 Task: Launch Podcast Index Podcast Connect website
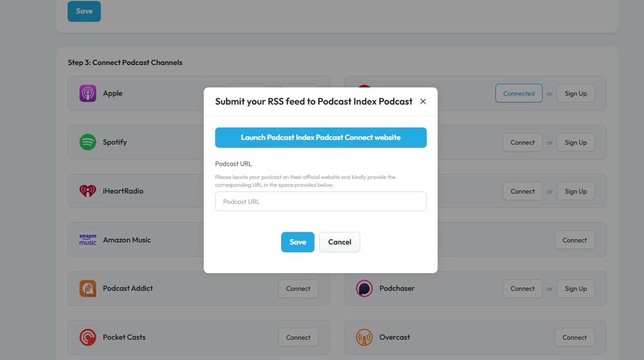click(x=321, y=138)
